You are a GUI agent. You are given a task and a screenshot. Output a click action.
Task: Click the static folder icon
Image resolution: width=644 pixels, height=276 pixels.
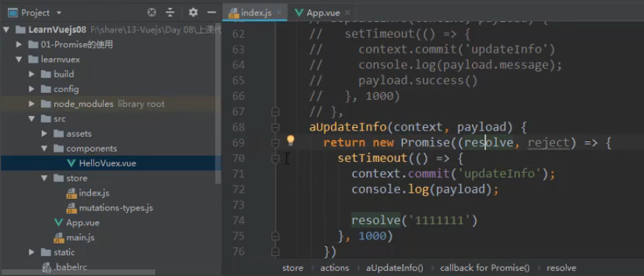click(46, 252)
